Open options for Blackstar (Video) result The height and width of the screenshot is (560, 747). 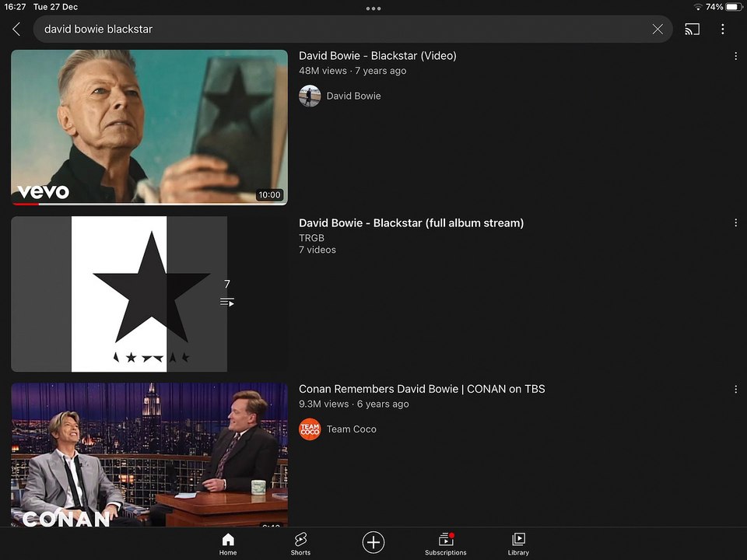(735, 56)
